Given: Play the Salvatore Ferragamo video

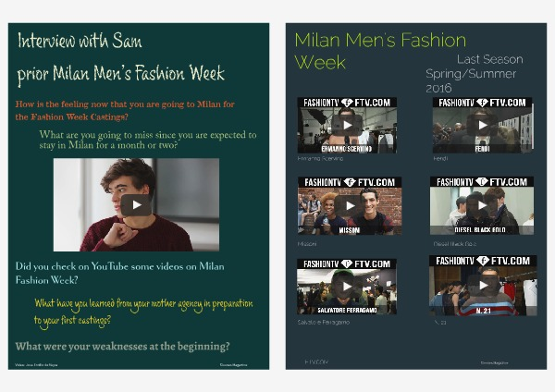Looking at the screenshot, I should [x=347, y=286].
